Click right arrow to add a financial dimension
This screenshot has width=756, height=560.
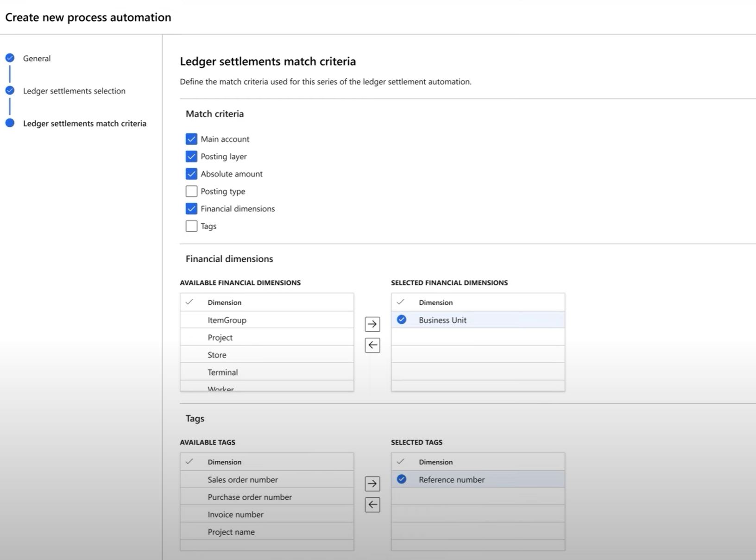[x=372, y=324]
